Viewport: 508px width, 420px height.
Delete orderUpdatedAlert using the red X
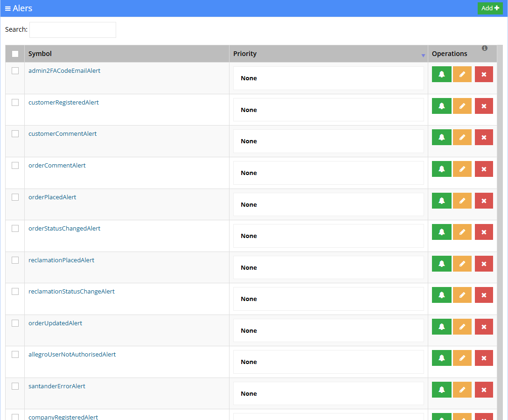(484, 327)
